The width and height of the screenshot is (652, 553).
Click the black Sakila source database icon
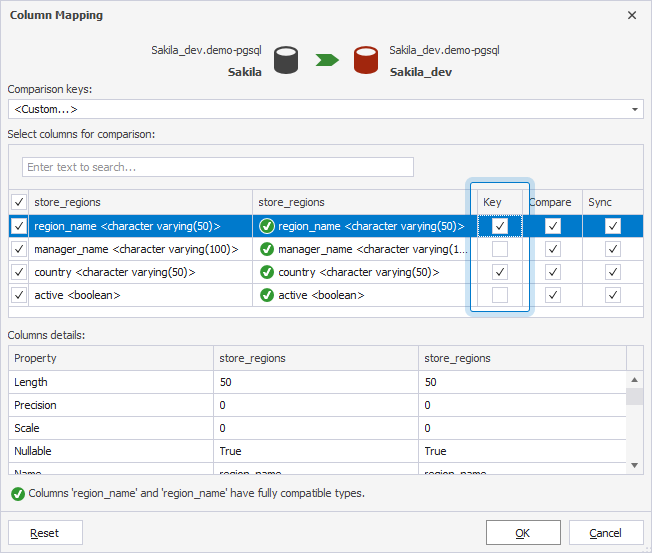coord(286,60)
